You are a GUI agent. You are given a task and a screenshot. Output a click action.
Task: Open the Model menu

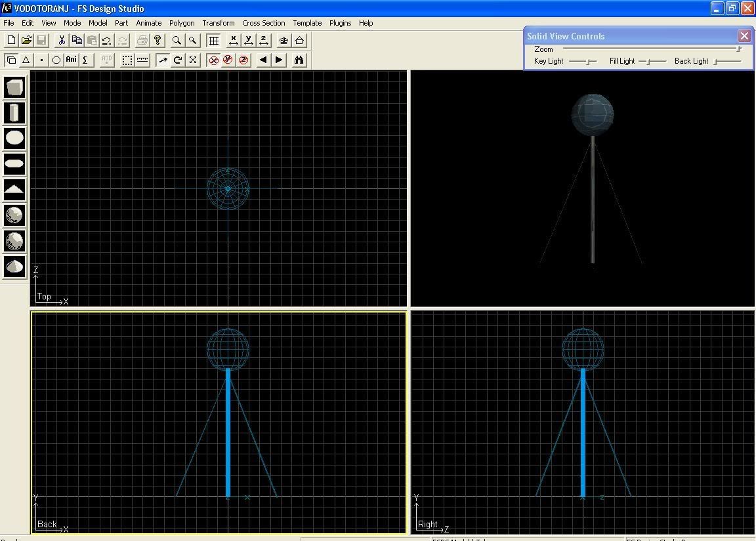(x=98, y=23)
